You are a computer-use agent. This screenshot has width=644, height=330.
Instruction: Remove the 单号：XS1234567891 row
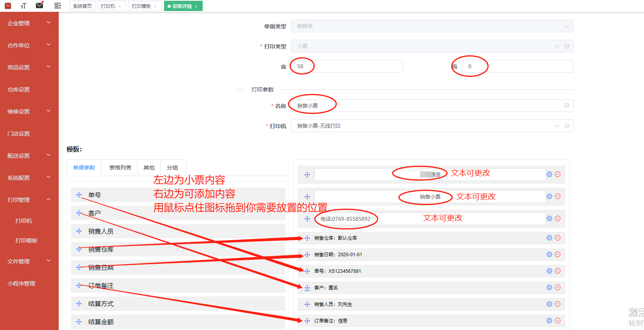pyautogui.click(x=558, y=271)
